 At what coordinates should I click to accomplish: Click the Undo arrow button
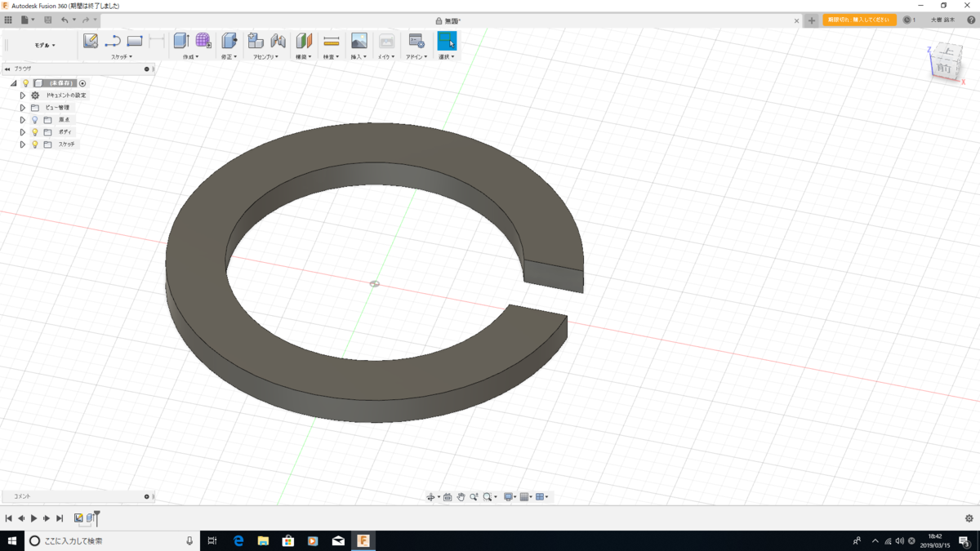coord(65,20)
